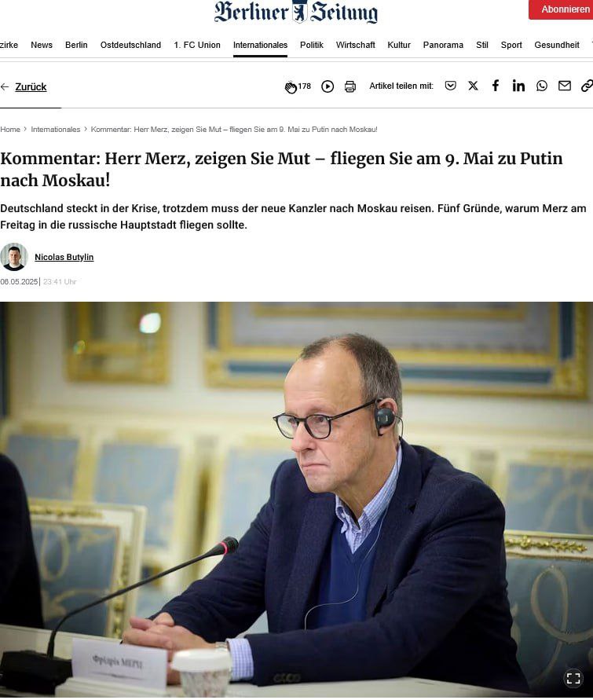Share article on Facebook

click(x=496, y=86)
